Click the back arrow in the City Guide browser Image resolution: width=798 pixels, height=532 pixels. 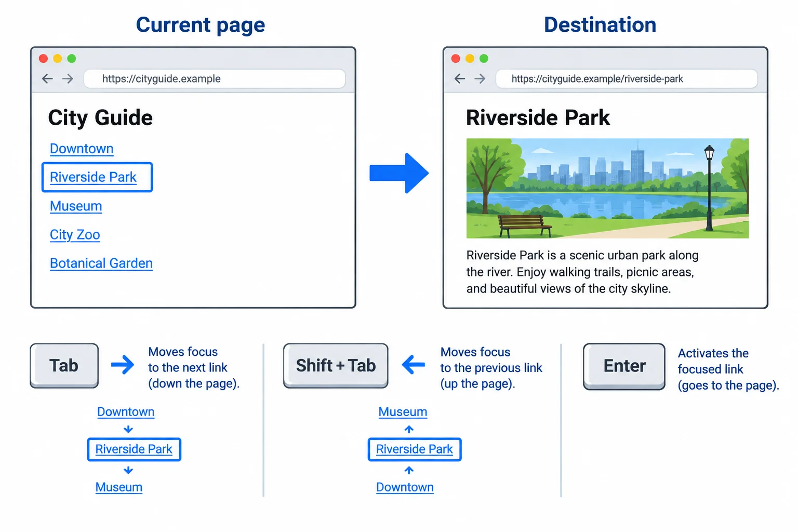coord(47,78)
